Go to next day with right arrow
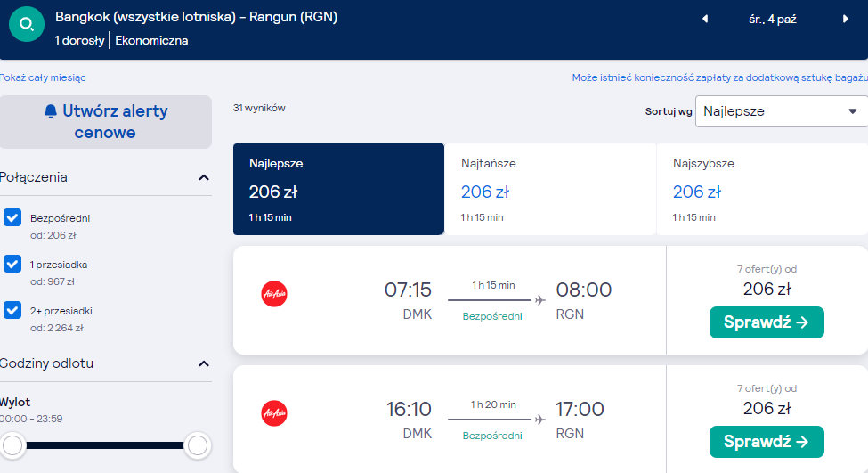868x473 pixels. pyautogui.click(x=846, y=19)
